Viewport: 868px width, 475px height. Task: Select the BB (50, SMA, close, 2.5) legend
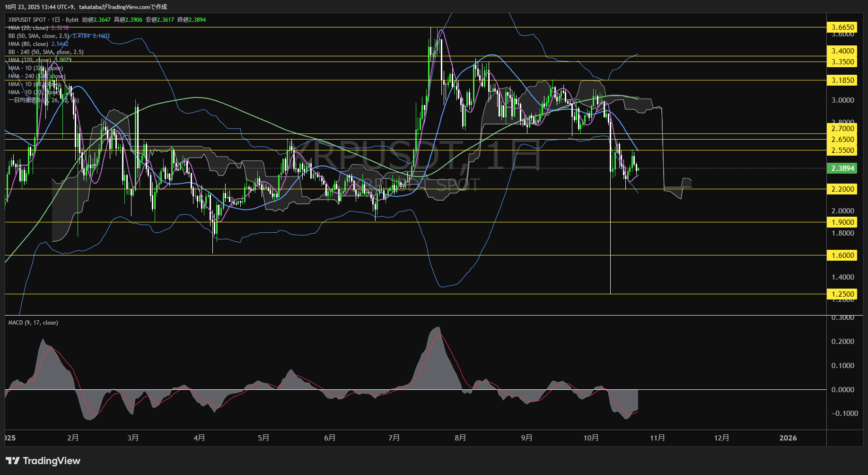point(39,36)
